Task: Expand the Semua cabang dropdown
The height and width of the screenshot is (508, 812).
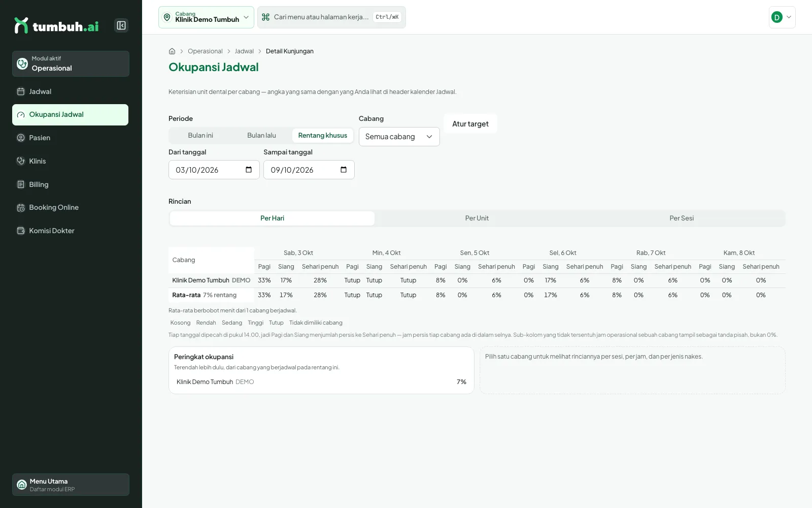Action: coord(399,137)
